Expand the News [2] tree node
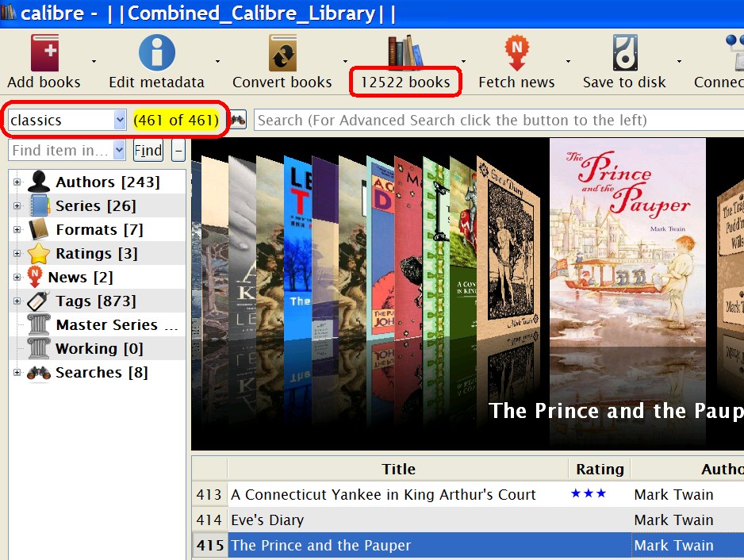 pyautogui.click(x=17, y=277)
